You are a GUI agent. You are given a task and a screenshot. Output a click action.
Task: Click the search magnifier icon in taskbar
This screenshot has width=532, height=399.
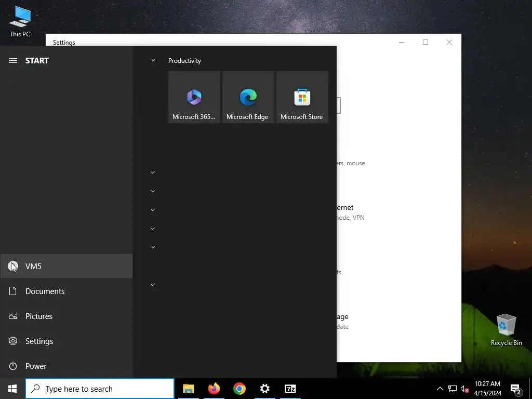[x=36, y=389]
